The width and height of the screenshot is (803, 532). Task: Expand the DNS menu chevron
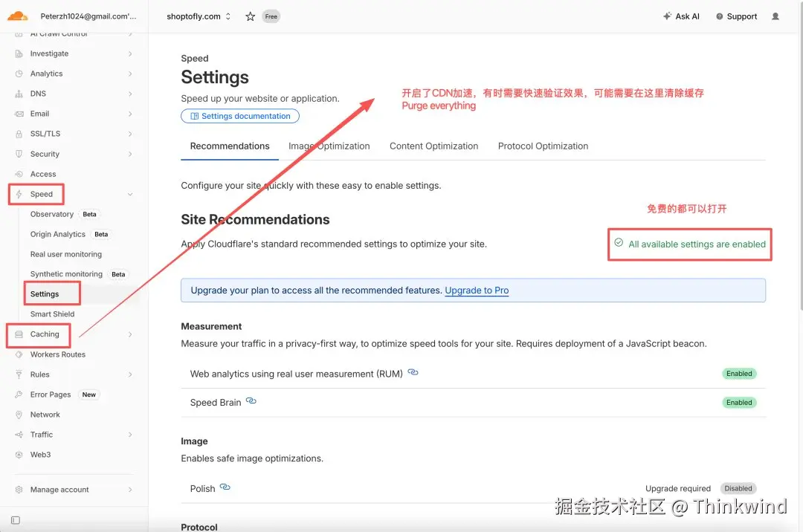pyautogui.click(x=130, y=94)
